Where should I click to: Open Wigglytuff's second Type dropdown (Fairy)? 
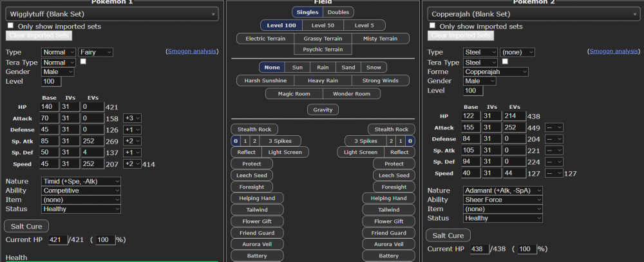[96, 52]
